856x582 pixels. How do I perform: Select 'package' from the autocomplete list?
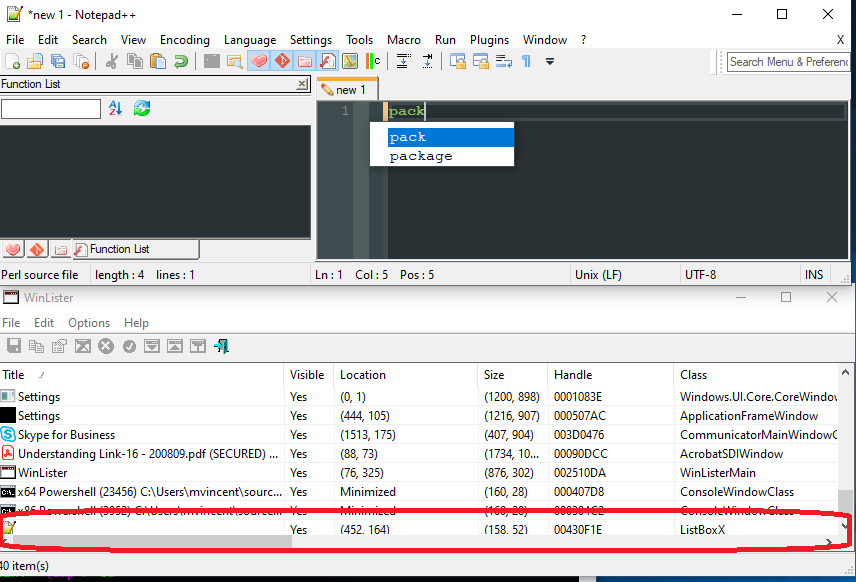[421, 156]
